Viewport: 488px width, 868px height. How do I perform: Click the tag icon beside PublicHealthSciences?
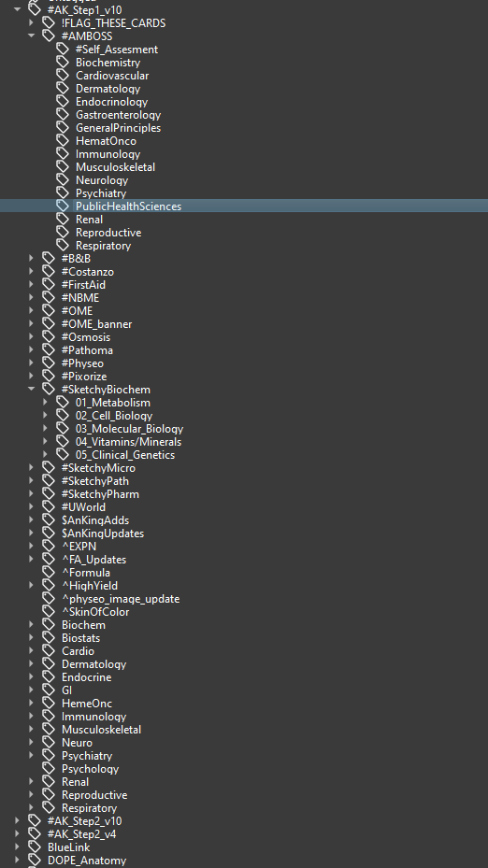click(63, 206)
